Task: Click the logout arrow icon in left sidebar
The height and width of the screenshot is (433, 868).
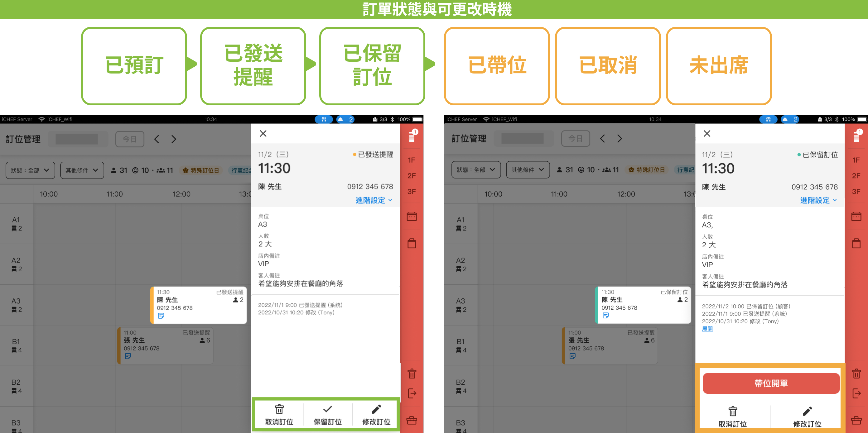Action: point(412,393)
